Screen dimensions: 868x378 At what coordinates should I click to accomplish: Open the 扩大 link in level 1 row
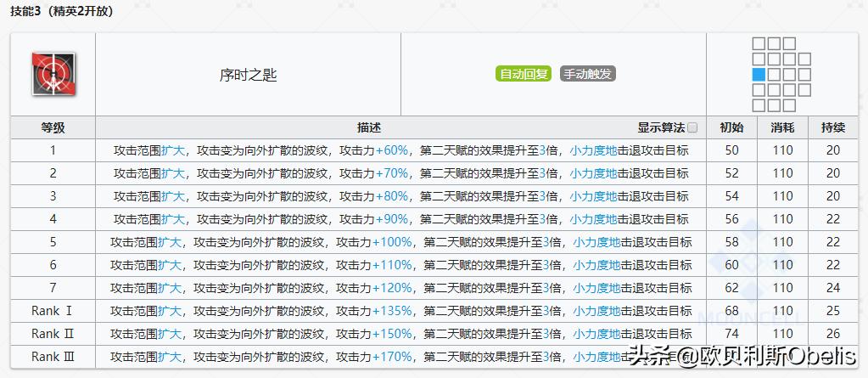pos(173,150)
